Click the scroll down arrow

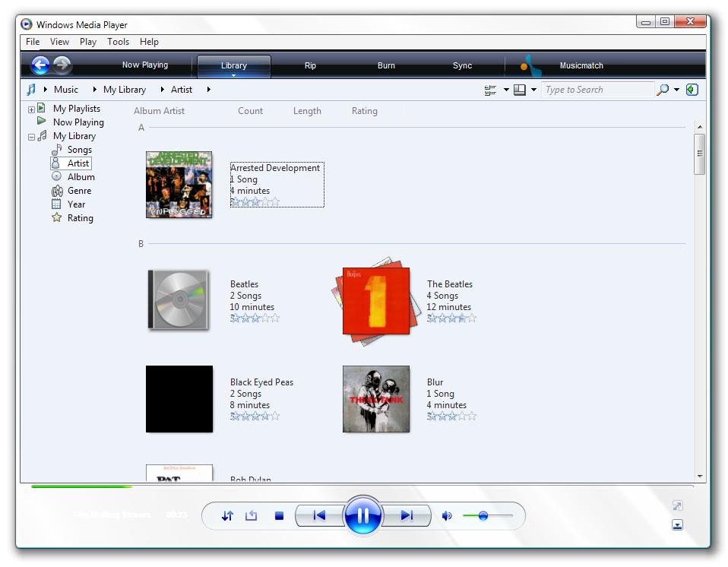tap(700, 476)
